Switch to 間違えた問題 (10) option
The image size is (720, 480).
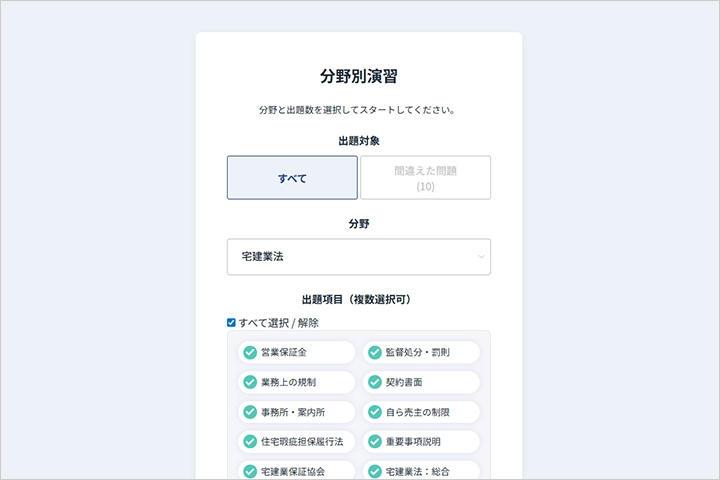pos(425,178)
